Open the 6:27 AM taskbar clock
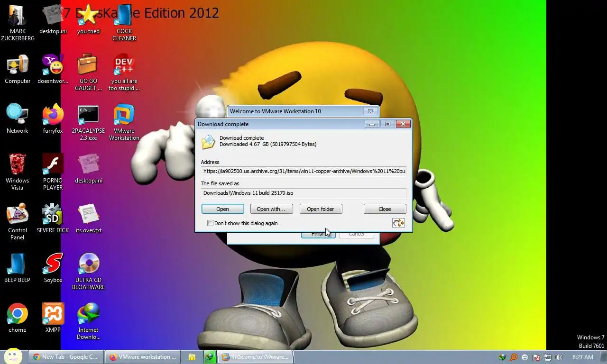Screen dimensions: 607x364 coord(583,357)
